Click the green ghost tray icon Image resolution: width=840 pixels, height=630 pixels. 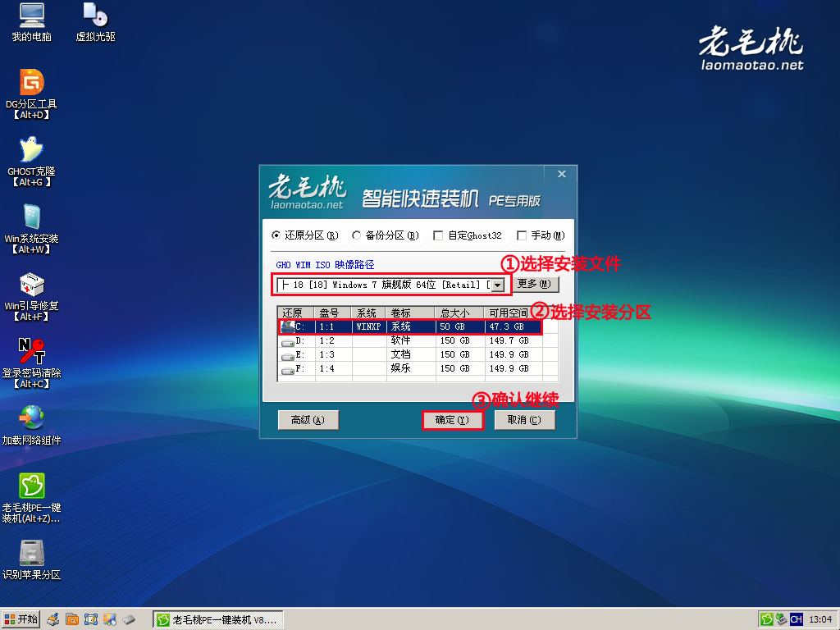click(767, 620)
